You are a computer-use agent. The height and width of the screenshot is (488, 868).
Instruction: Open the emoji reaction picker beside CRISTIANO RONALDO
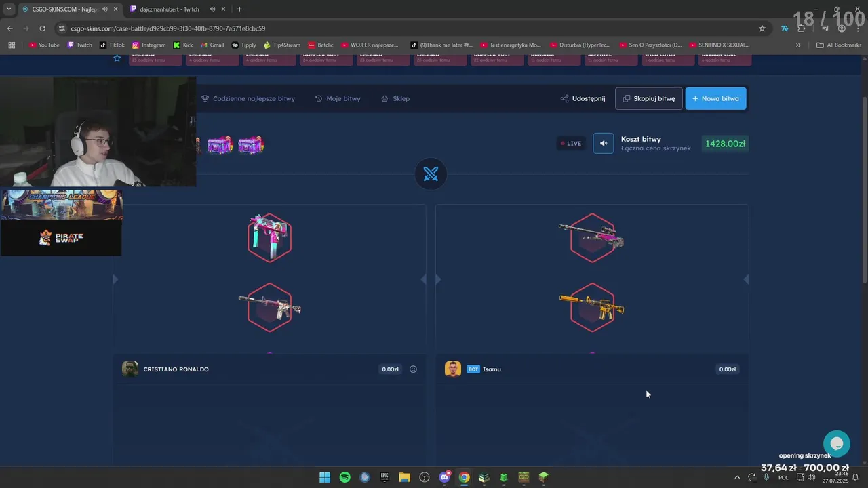(x=413, y=369)
